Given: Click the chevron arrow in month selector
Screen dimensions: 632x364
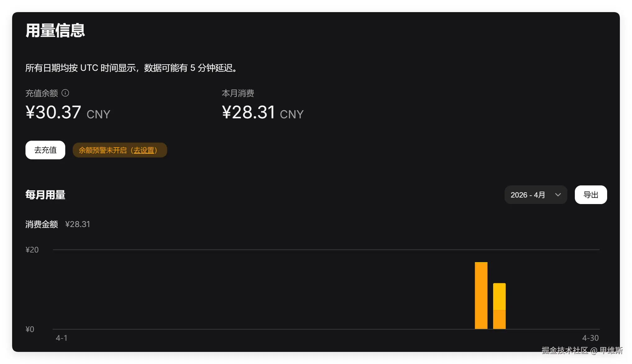Looking at the screenshot, I should [558, 195].
